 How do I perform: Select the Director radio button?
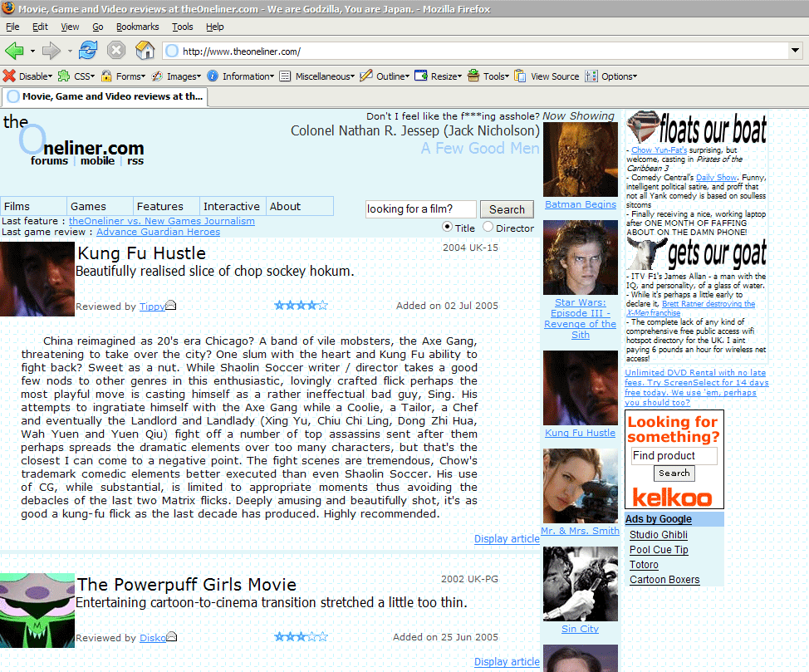click(x=488, y=227)
